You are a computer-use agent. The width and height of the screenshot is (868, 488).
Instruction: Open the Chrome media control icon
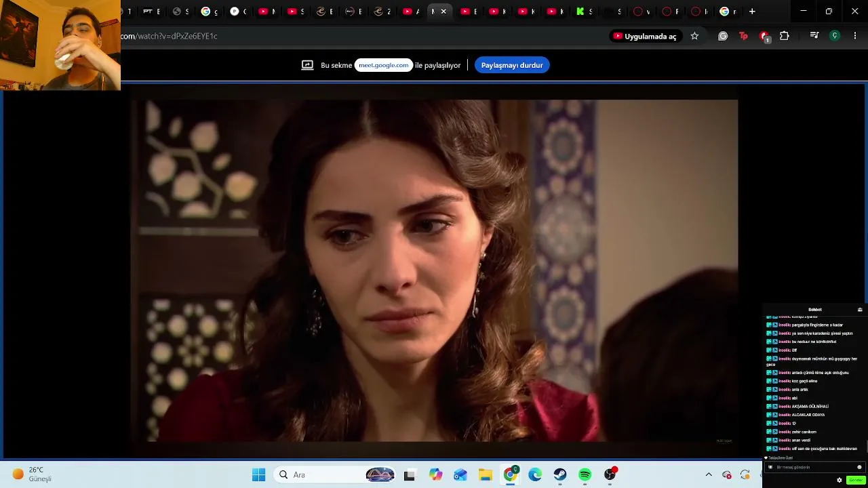pos(814,37)
